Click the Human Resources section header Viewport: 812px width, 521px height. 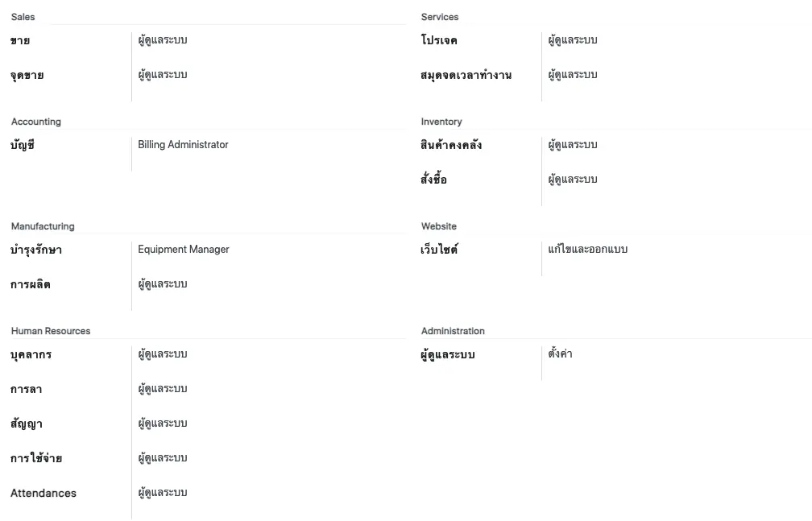pos(51,331)
